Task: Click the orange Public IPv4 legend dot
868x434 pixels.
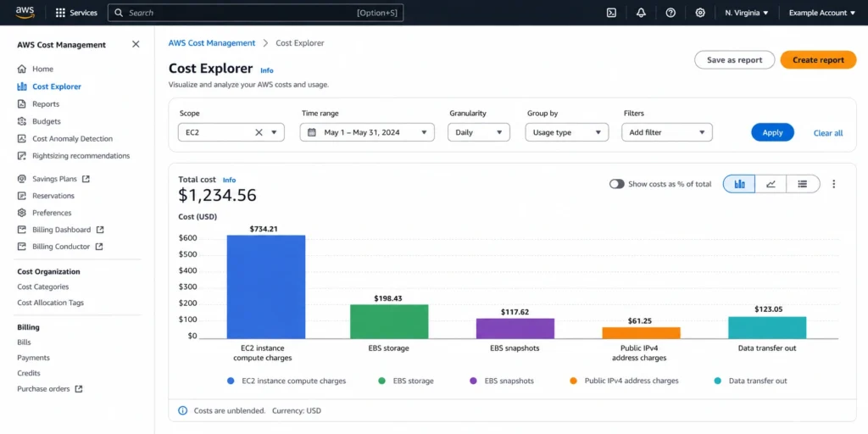Action: pyautogui.click(x=574, y=381)
